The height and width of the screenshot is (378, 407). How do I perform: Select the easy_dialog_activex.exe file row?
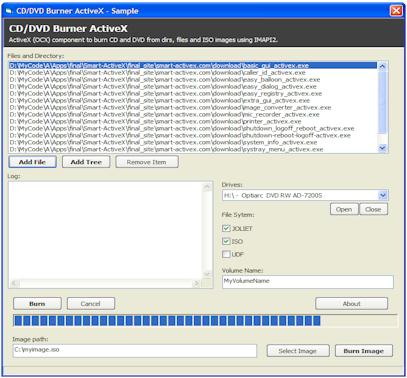193,86
